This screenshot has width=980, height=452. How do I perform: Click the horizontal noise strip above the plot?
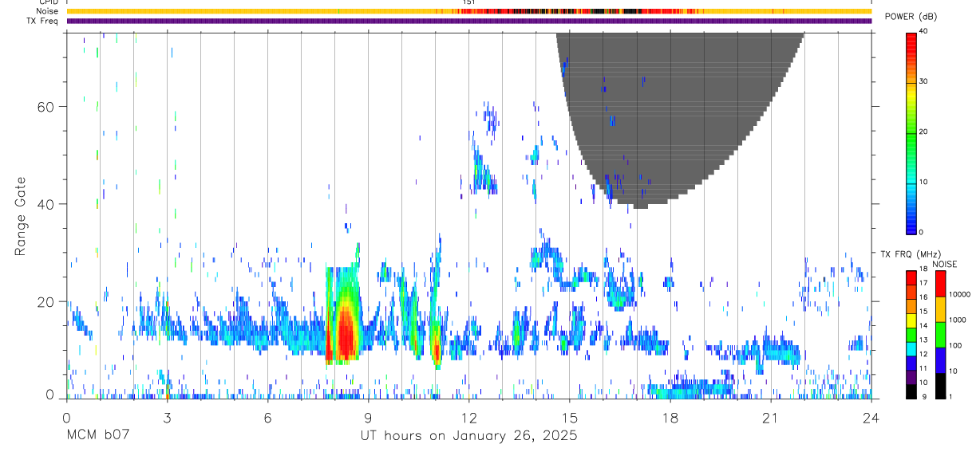tap(469, 11)
